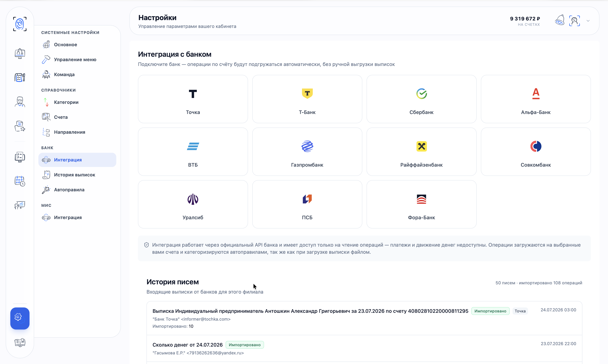
Task: Open the Команда settings section
Action: pos(77,75)
